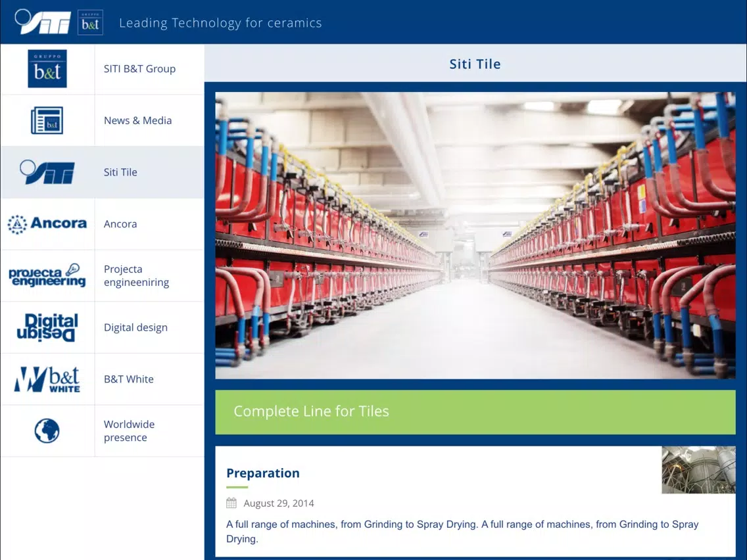
Task: Click the SITI logo in the header
Action: [x=42, y=22]
